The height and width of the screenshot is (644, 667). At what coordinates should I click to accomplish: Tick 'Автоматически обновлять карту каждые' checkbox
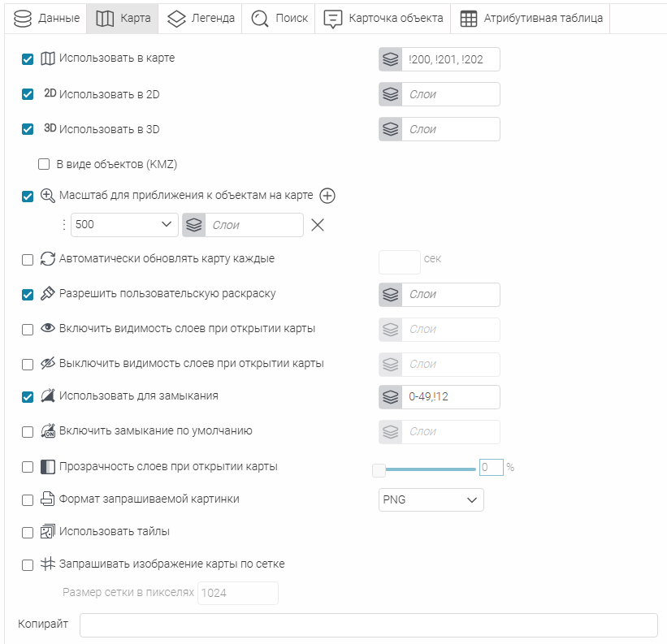(x=28, y=260)
